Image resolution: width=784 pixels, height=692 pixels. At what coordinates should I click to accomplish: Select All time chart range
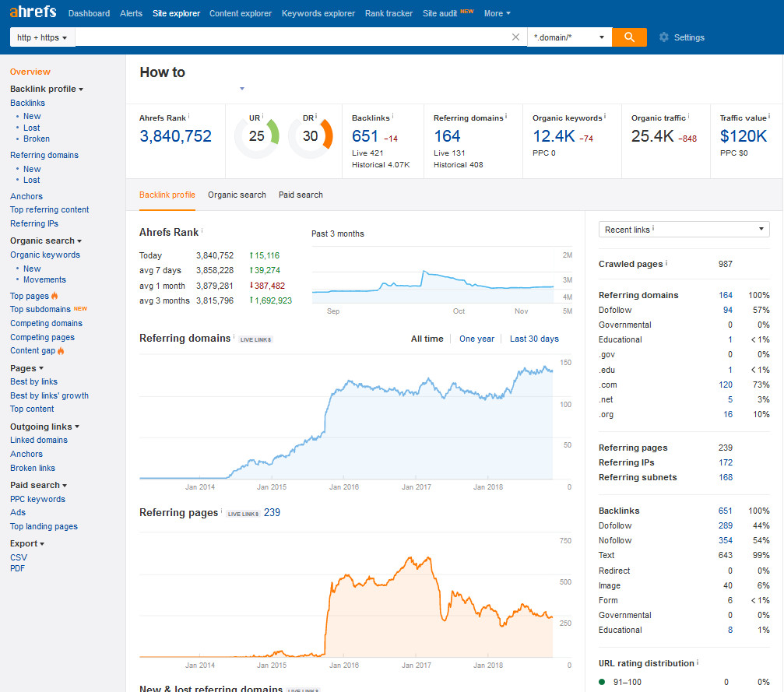[427, 339]
